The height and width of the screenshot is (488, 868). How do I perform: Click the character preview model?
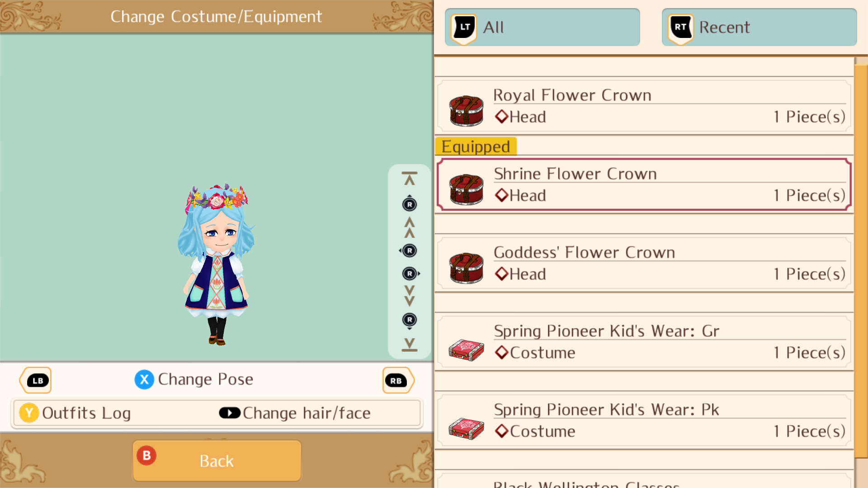(x=217, y=264)
